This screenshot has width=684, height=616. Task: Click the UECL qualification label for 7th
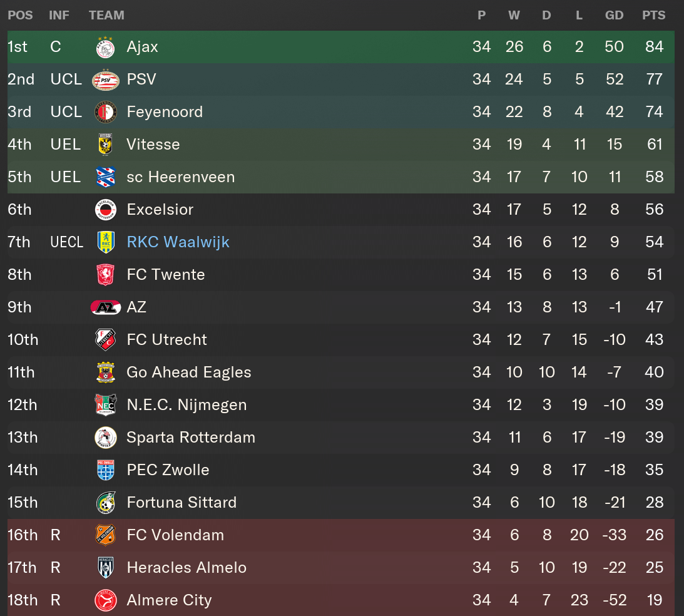click(66, 242)
